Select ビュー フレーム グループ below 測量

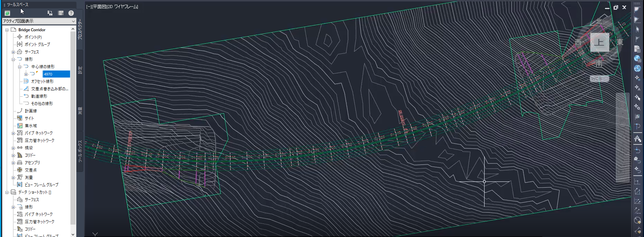42,185
